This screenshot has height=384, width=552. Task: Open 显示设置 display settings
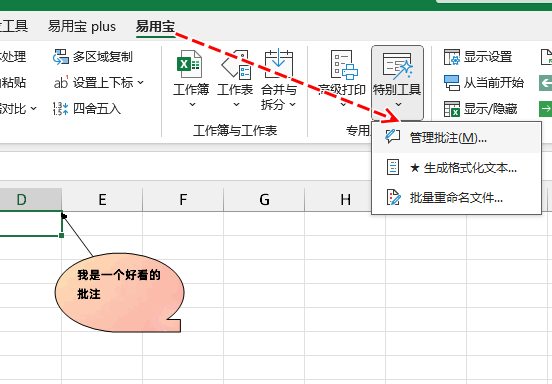click(478, 57)
